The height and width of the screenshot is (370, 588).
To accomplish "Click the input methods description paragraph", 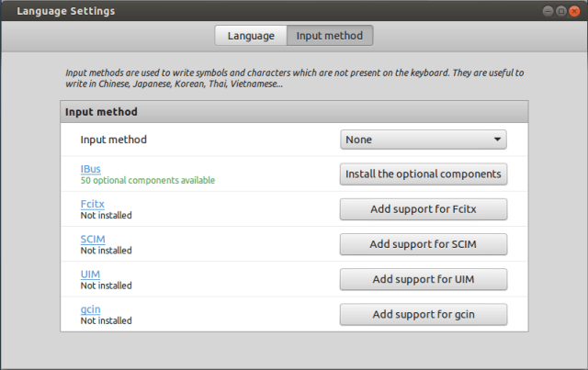I will point(294,77).
